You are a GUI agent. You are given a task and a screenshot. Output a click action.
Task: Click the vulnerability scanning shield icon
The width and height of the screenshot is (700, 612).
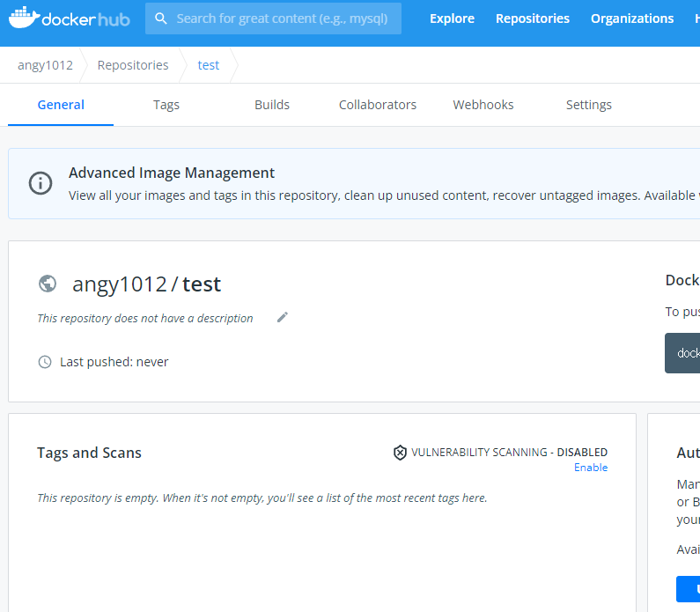tap(400, 453)
